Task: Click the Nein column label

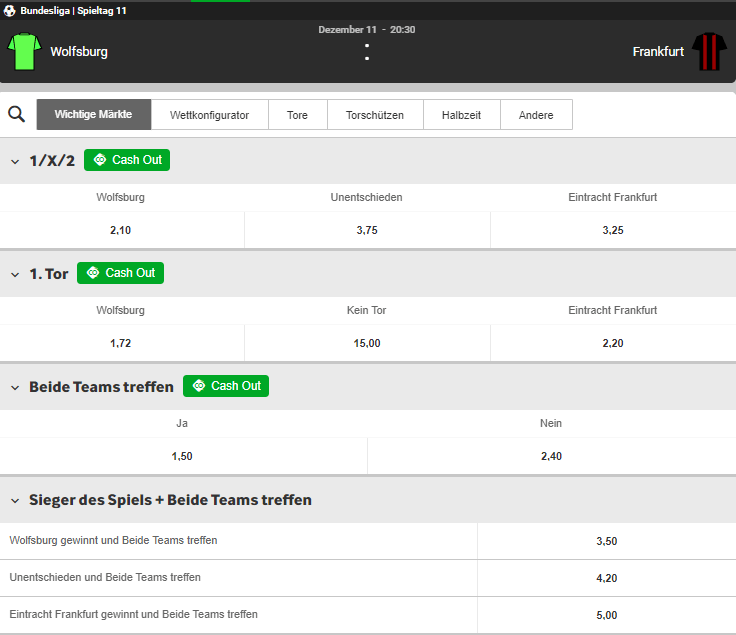Action: click(x=551, y=423)
